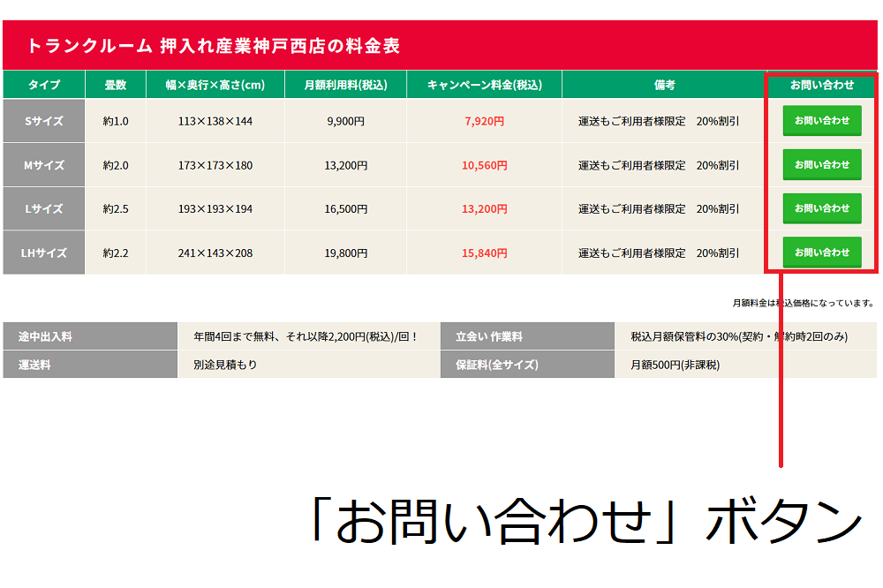The width and height of the screenshot is (883, 588).
Task: Click お問い合わせ button in Sサイズ row
Action: [x=821, y=121]
